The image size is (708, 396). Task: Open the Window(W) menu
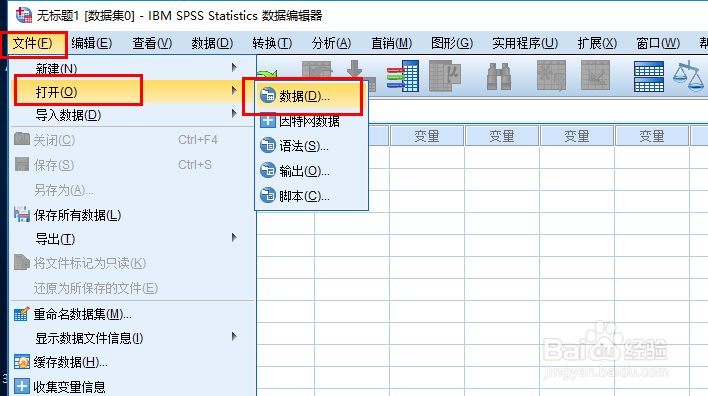click(x=658, y=44)
